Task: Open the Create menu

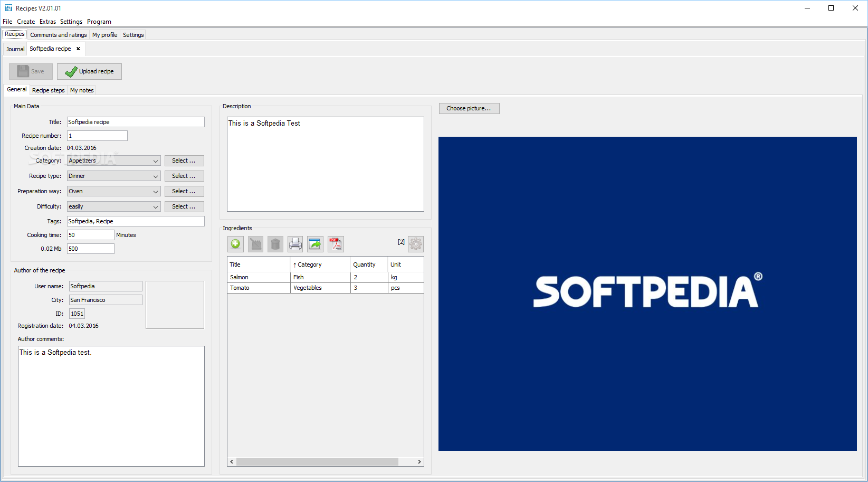Action: 26,22
